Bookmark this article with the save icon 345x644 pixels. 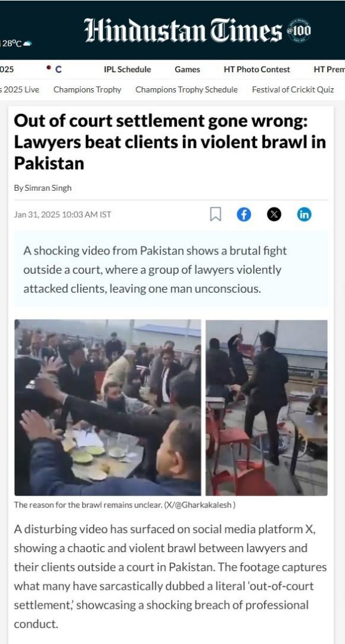coord(215,215)
